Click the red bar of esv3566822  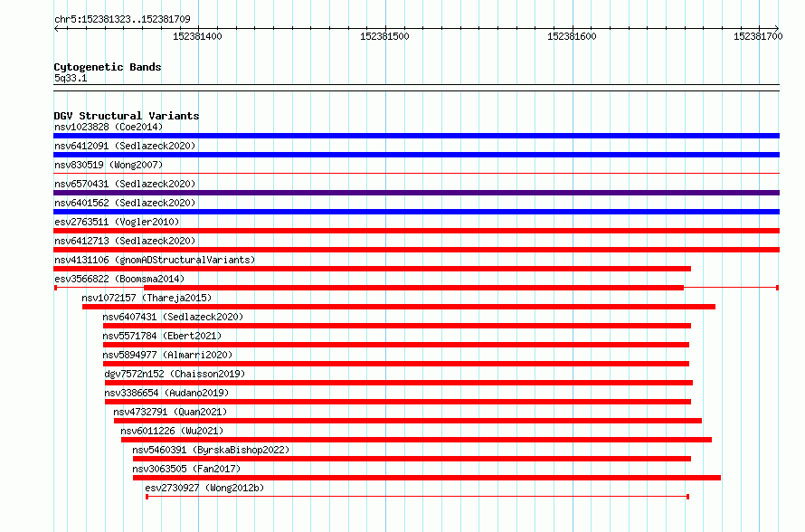click(x=413, y=288)
